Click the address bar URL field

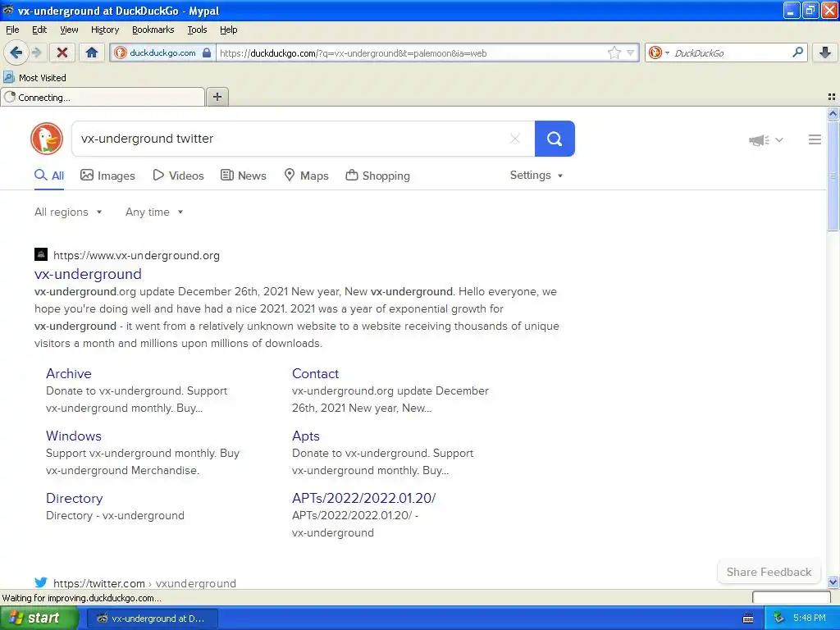click(412, 53)
